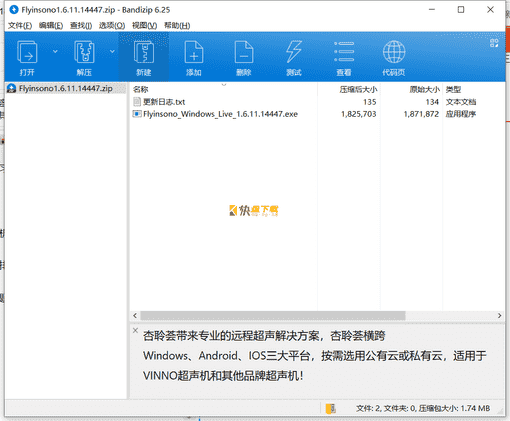Click the 新建 (New archive) toolbar icon

(x=144, y=52)
